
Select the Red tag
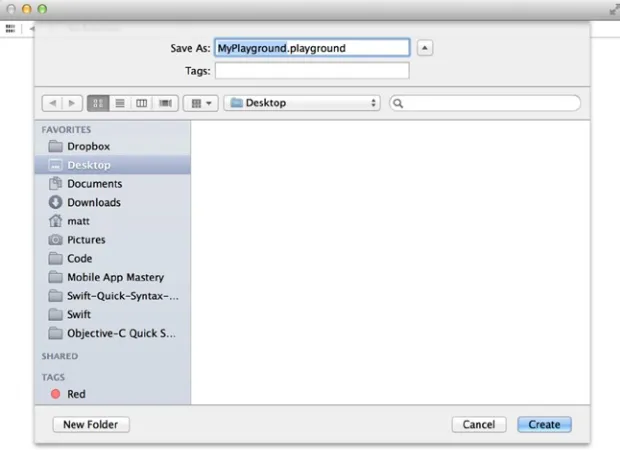[x=113, y=394]
